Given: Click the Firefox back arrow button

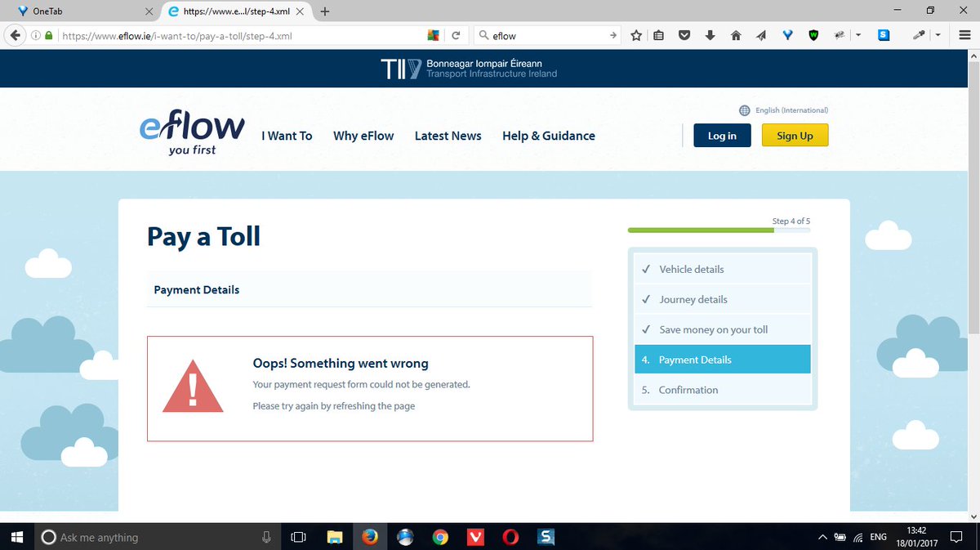Looking at the screenshot, I should tap(16, 35).
